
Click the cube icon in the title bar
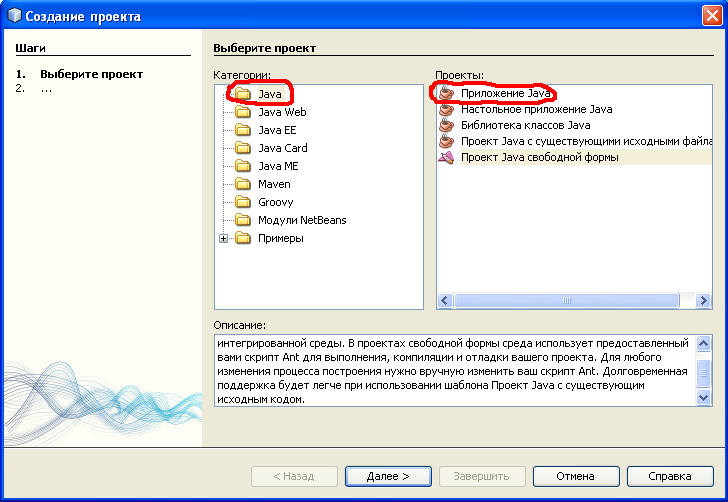coord(15,16)
